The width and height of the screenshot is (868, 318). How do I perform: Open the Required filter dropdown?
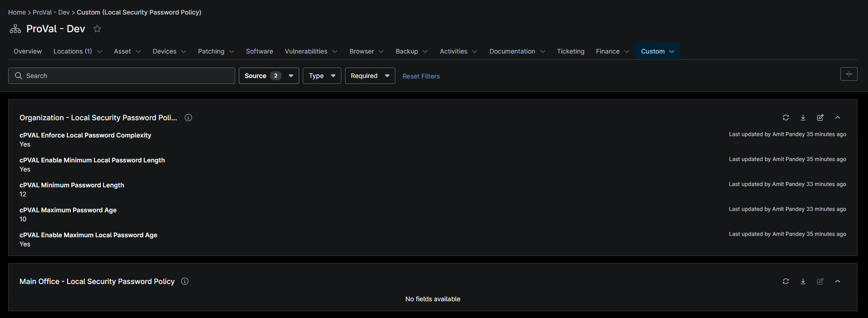click(370, 76)
